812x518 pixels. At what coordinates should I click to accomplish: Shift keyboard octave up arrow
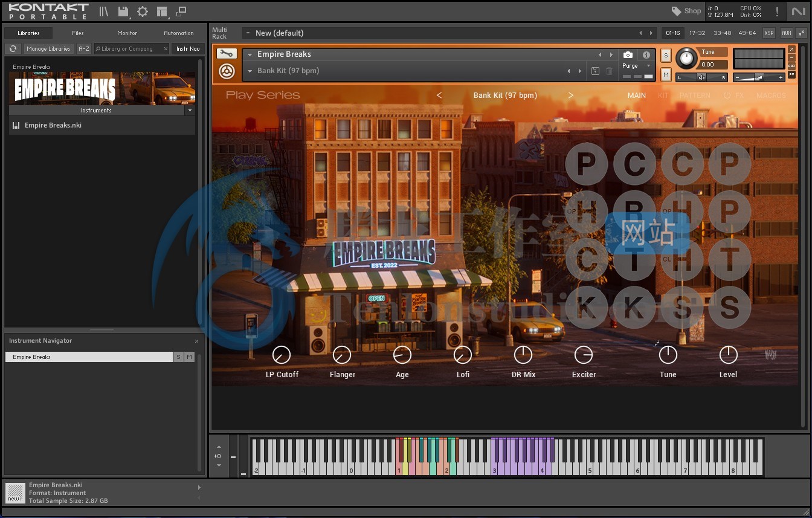219,447
